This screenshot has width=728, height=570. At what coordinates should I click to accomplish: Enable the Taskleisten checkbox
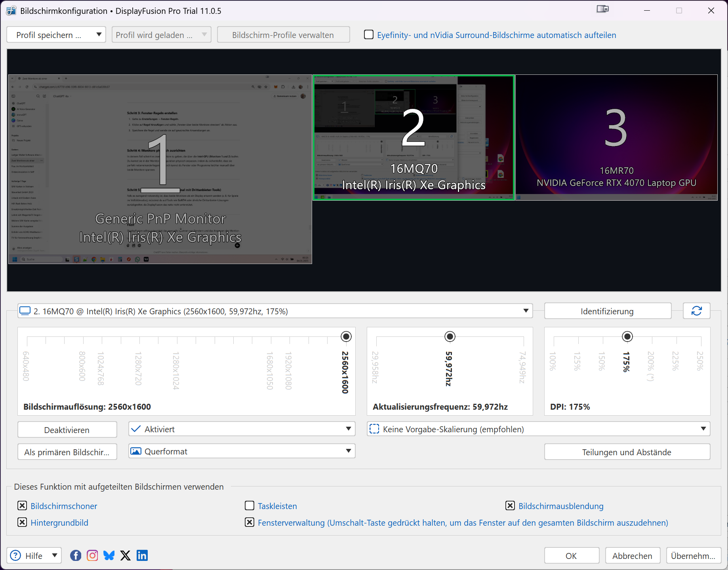coord(250,506)
